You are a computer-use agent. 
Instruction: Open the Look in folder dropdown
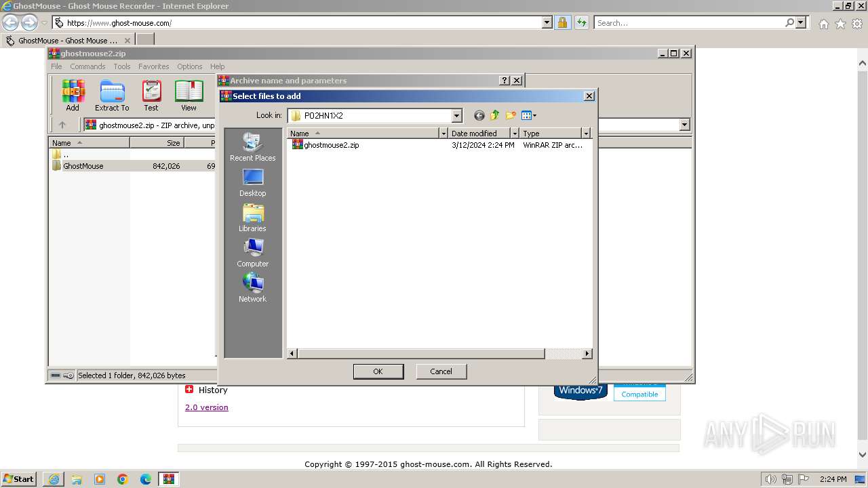point(456,116)
